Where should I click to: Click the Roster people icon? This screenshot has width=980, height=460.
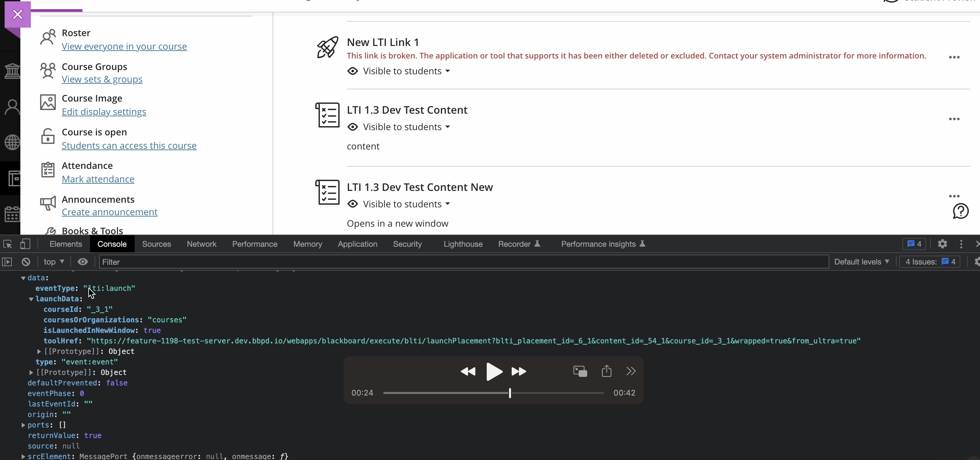click(48, 37)
